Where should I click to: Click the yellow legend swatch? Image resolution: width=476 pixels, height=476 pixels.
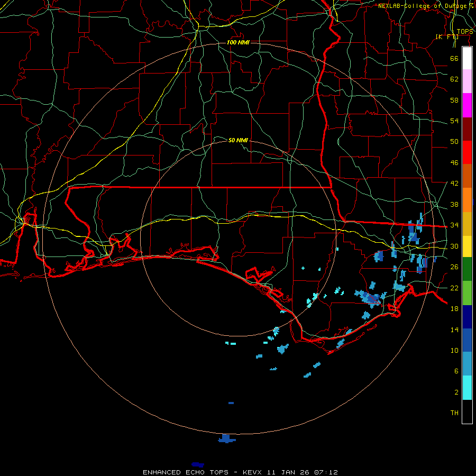pos(467,246)
